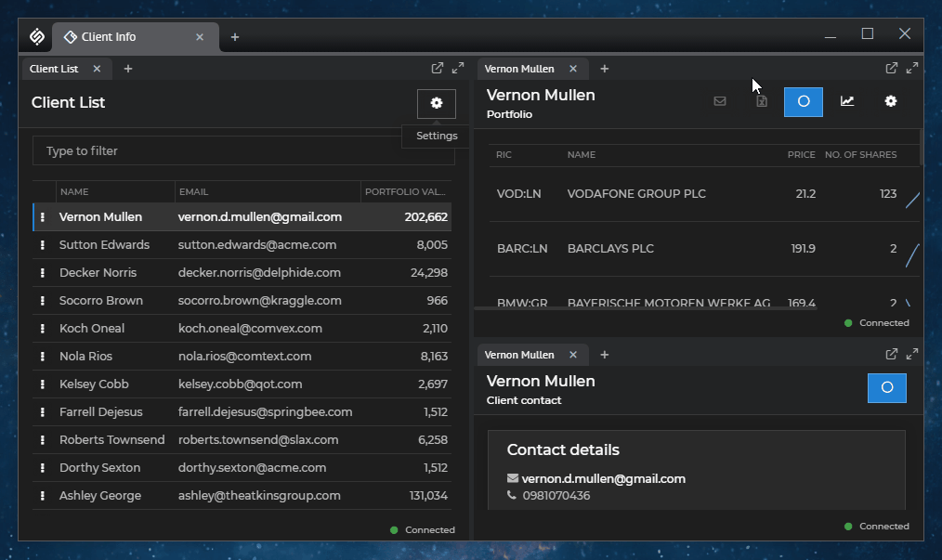Open row menu for Sutton Edwards
The width and height of the screenshot is (942, 560).
(43, 245)
